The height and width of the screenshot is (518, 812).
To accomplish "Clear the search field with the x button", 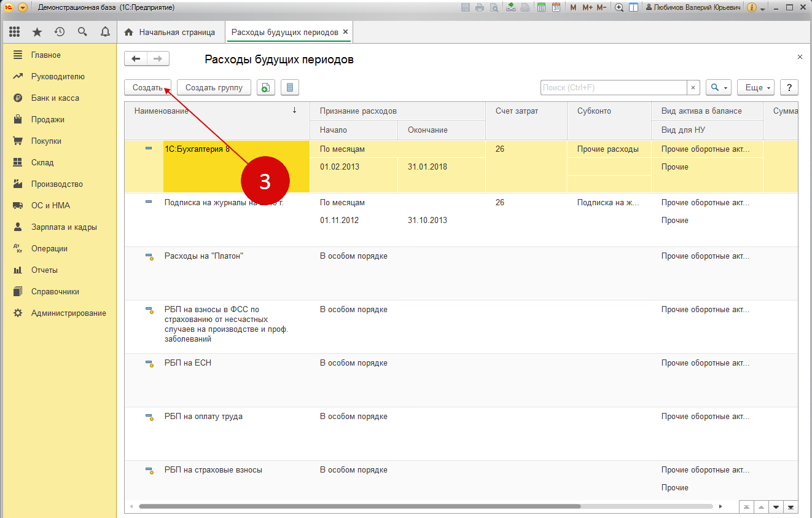I will (x=693, y=88).
